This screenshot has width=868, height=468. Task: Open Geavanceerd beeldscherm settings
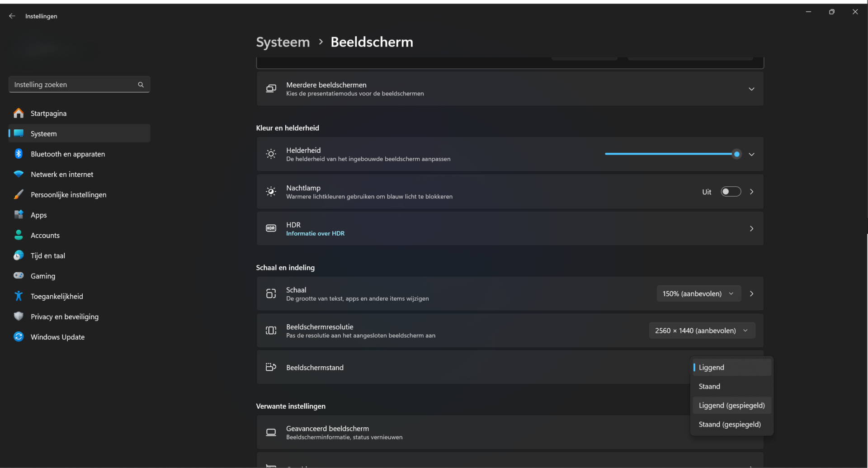tap(327, 428)
